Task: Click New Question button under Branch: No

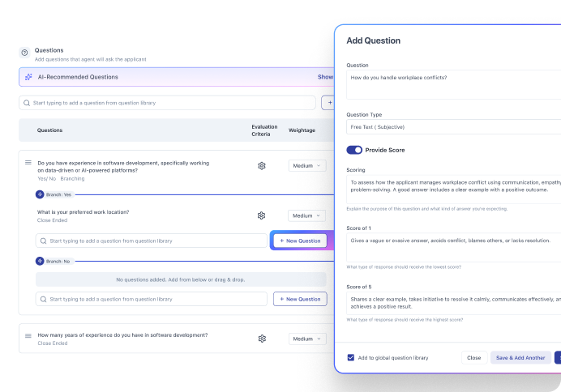Action: click(x=299, y=299)
